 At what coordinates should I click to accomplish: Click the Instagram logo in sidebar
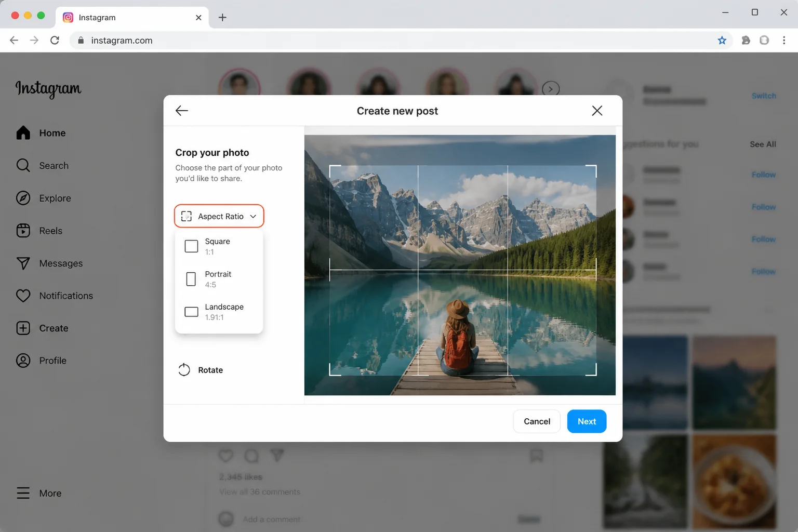pos(48,89)
